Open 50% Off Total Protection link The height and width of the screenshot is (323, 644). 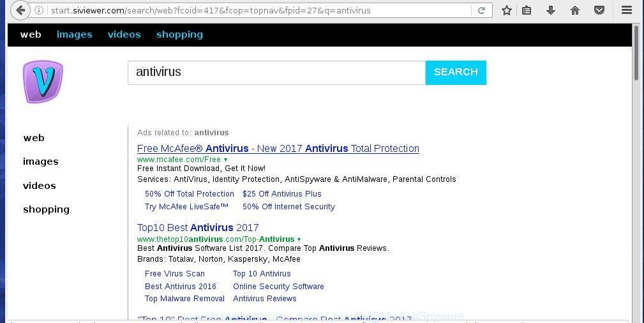(190, 194)
